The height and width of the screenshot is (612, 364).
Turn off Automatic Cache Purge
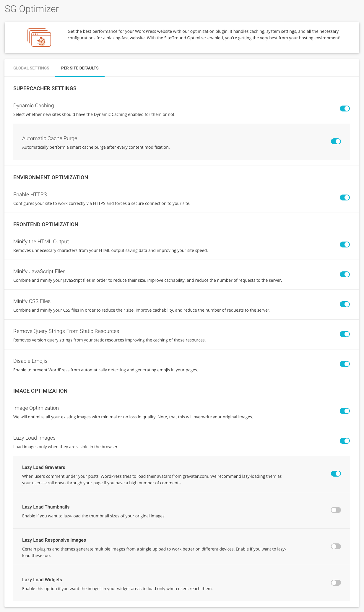tap(336, 141)
